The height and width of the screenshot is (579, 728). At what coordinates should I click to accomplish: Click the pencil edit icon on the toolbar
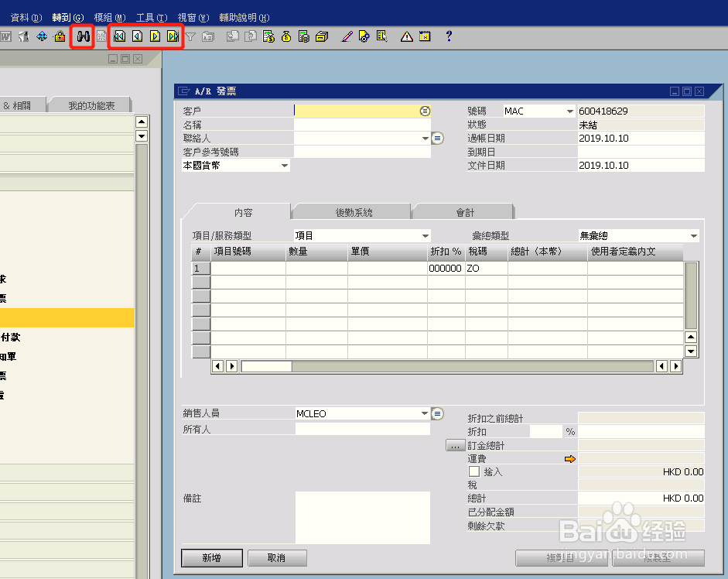click(347, 36)
